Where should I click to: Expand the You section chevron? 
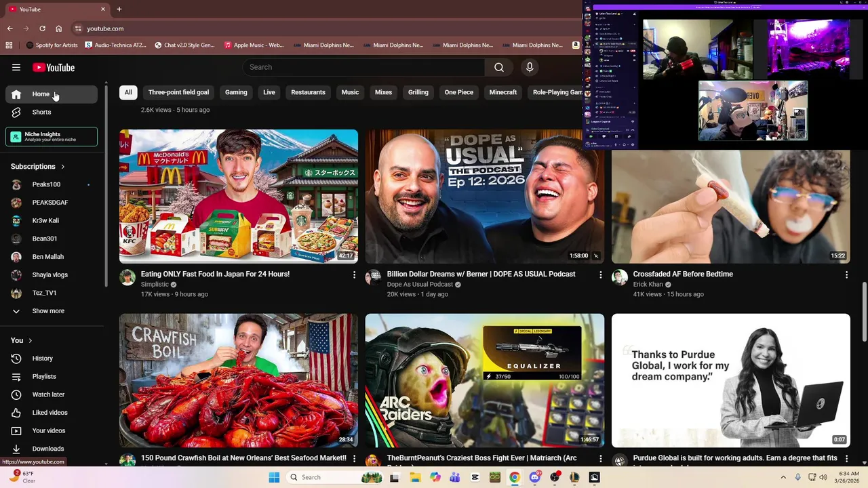[x=31, y=341]
